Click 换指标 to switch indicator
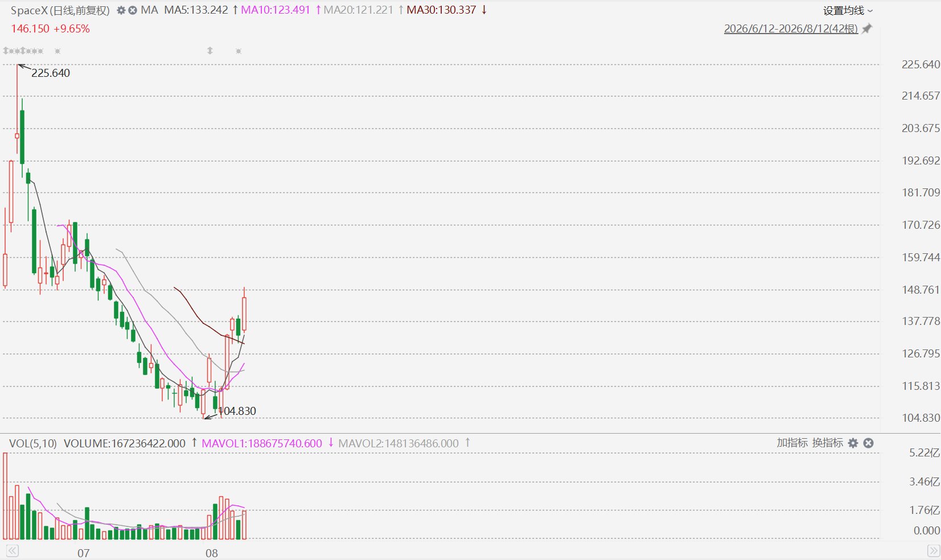This screenshot has width=941, height=560. point(828,443)
